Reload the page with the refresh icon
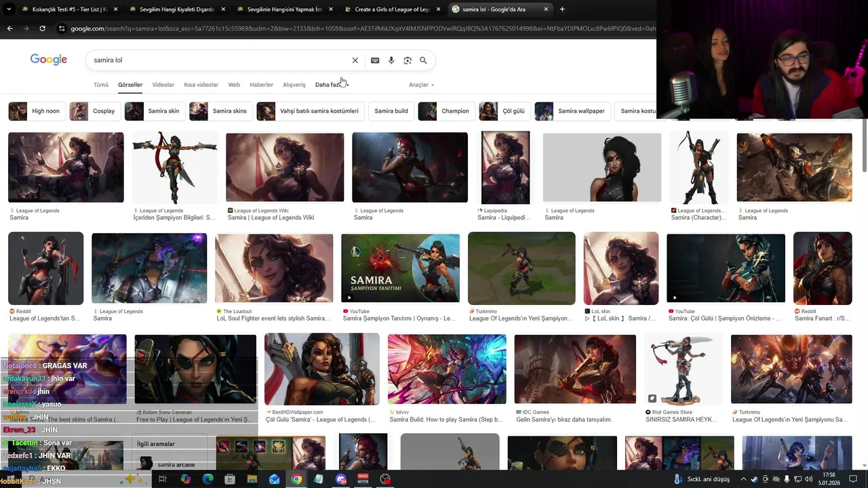 pyautogui.click(x=42, y=28)
